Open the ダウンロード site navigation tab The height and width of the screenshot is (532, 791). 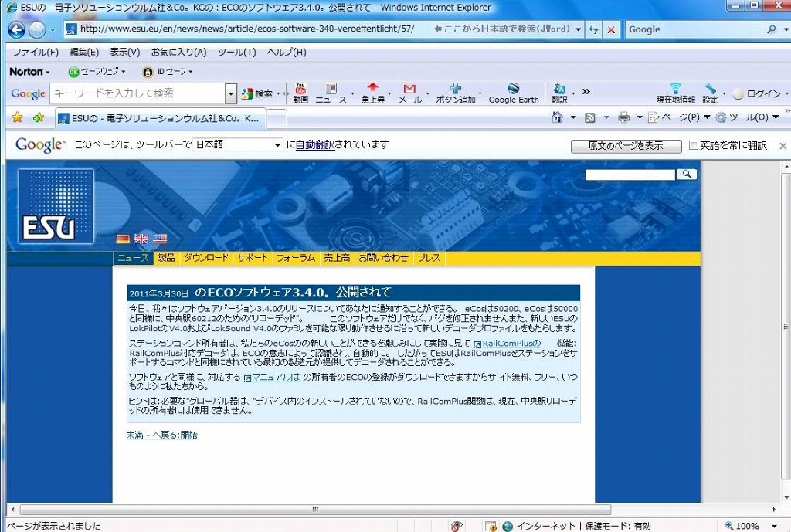205,258
